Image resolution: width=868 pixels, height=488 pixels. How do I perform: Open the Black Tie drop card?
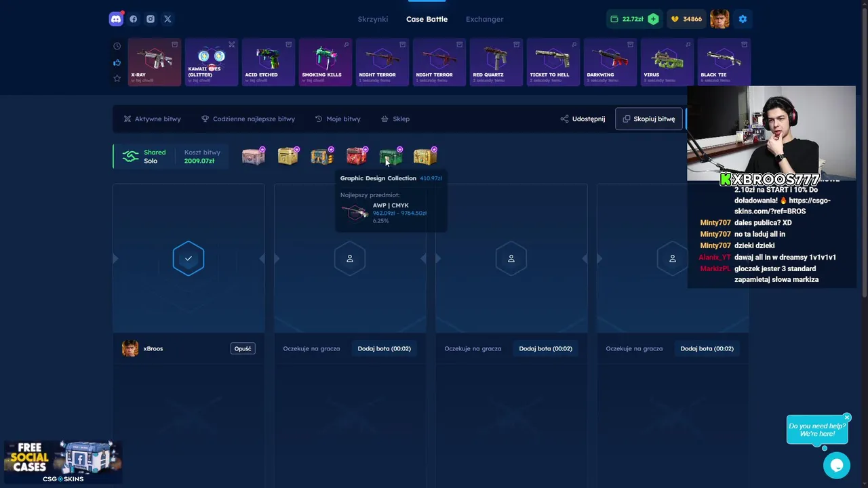point(724,62)
